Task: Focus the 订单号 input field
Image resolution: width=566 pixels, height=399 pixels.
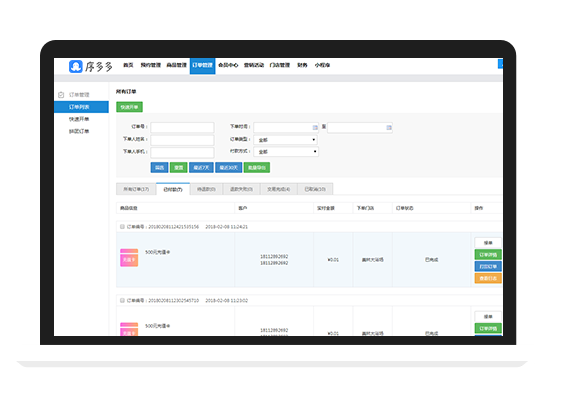Action: pos(182,127)
